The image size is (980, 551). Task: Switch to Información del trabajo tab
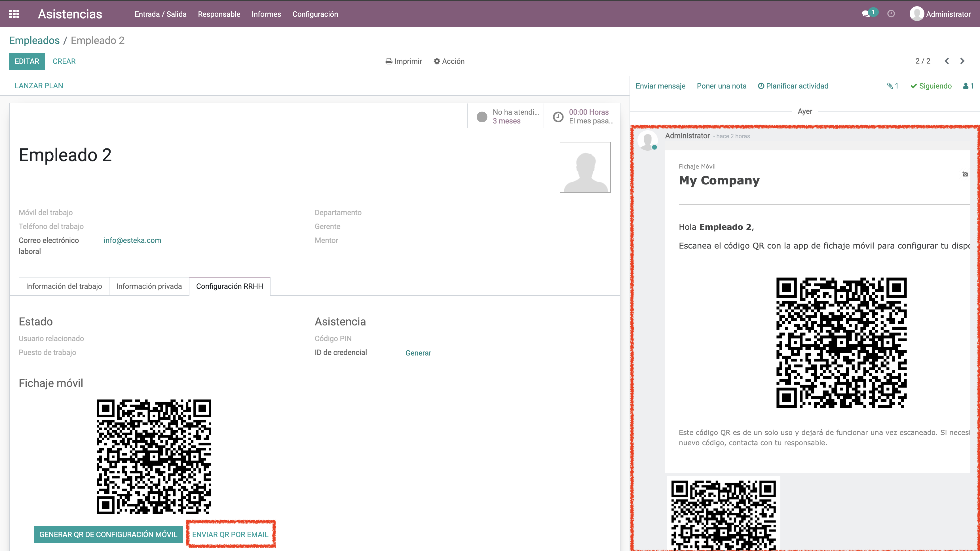pyautogui.click(x=64, y=286)
